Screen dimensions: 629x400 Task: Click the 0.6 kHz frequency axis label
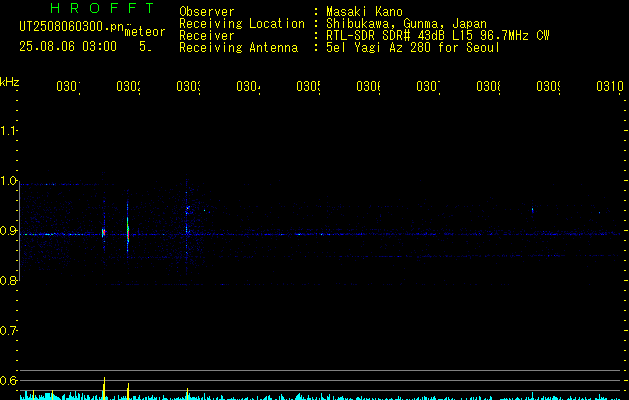[x=8, y=380]
